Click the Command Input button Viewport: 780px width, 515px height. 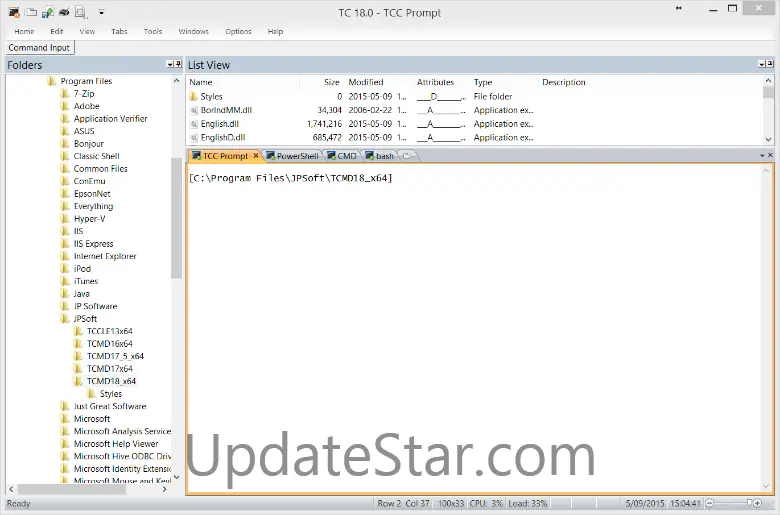click(39, 48)
